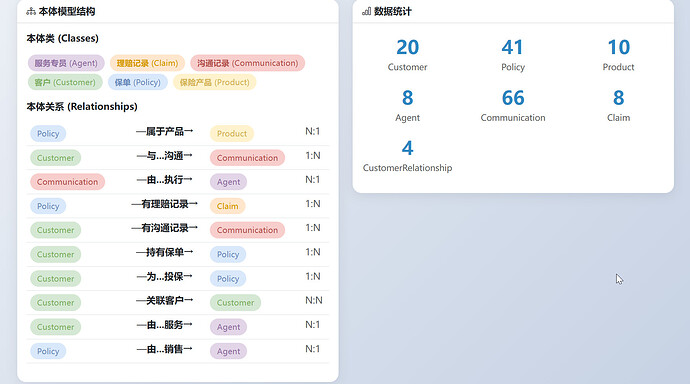Click Policy tag in 为...投保 row
Viewport: 690px width, 384px height.
point(228,278)
